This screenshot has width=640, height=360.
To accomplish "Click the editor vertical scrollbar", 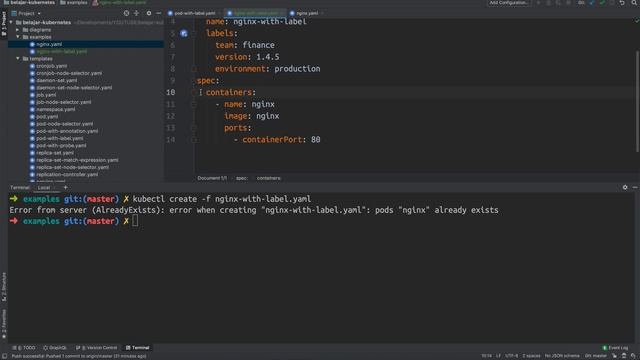I will pyautogui.click(x=638, y=101).
